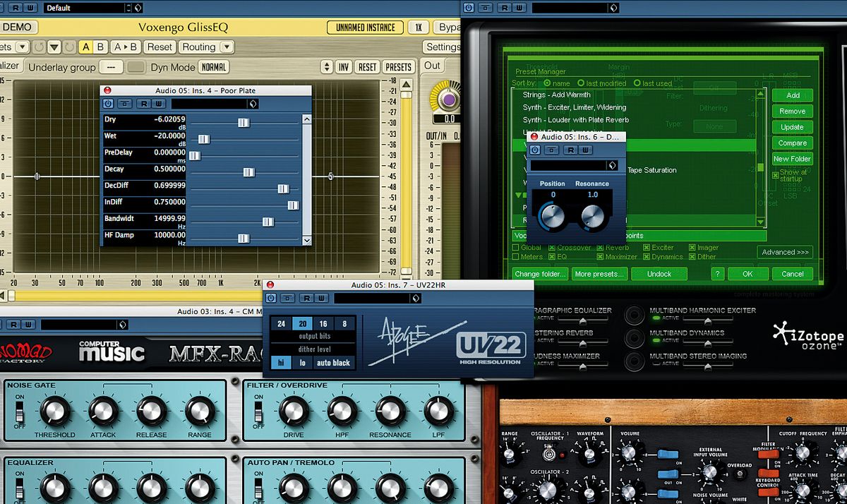Click the preset diamond icon beside the Default field
The height and width of the screenshot is (504, 847).
coord(138,8)
